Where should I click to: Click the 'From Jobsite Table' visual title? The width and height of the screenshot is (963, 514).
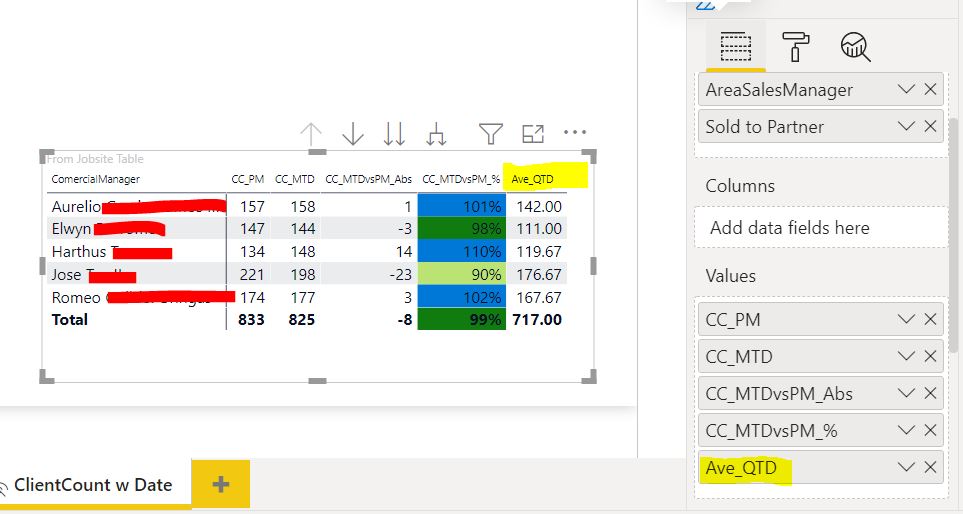point(95,159)
